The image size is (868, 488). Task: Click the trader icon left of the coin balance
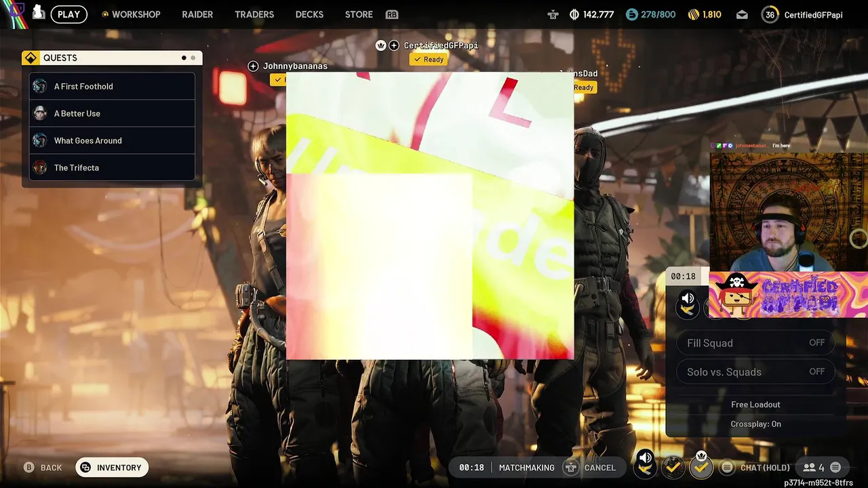pyautogui.click(x=553, y=14)
